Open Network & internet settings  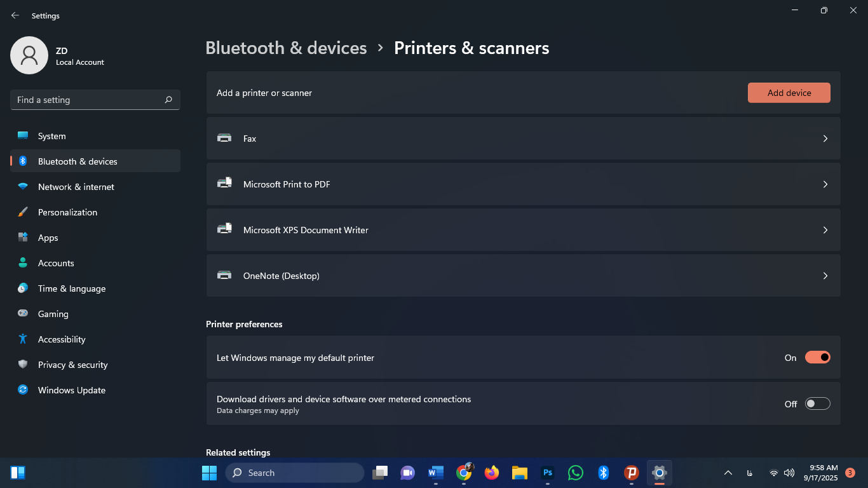pos(76,187)
